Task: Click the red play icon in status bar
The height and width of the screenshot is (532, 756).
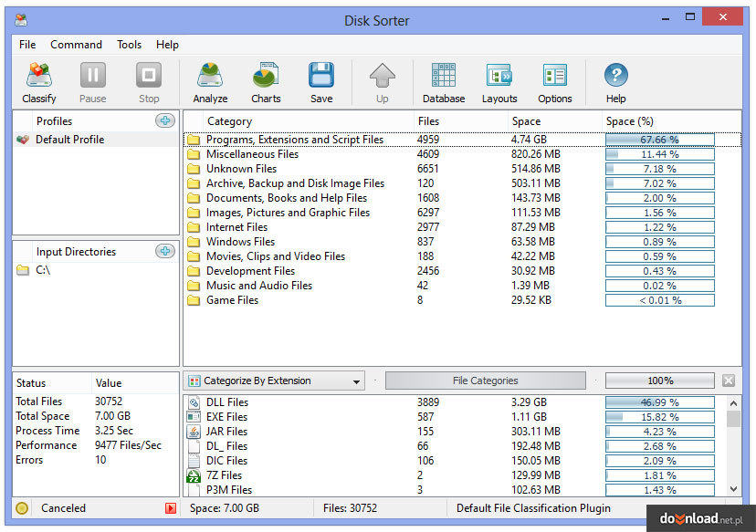Action: point(171,508)
